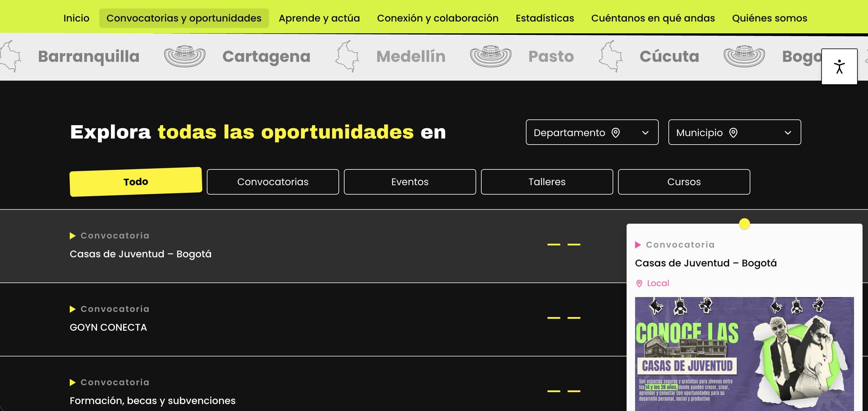Click the sombrero icon before Pasto
868x411 pixels.
pyautogui.click(x=491, y=56)
